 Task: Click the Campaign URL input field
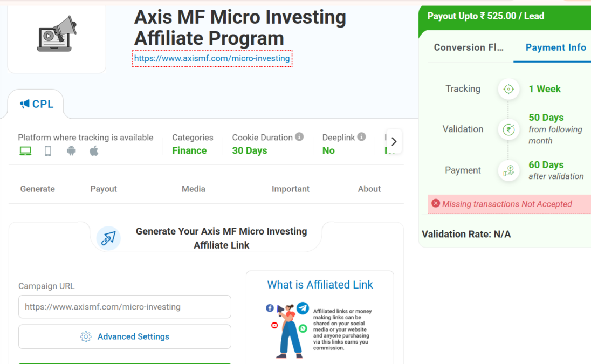tap(125, 307)
